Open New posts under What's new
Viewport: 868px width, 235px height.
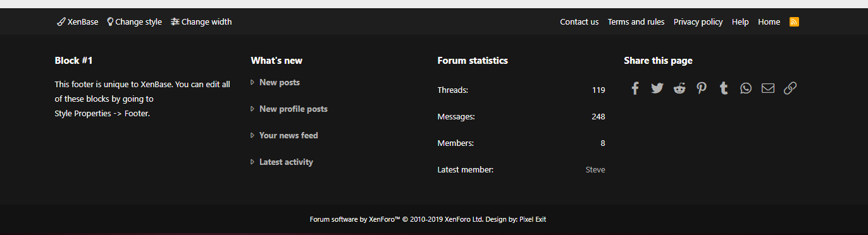280,82
